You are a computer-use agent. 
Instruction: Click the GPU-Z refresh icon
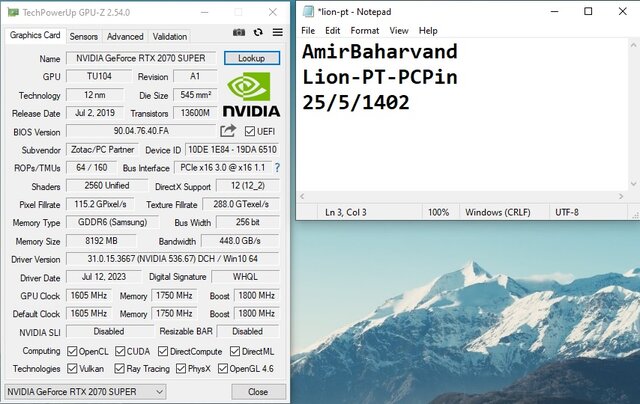coord(258,32)
